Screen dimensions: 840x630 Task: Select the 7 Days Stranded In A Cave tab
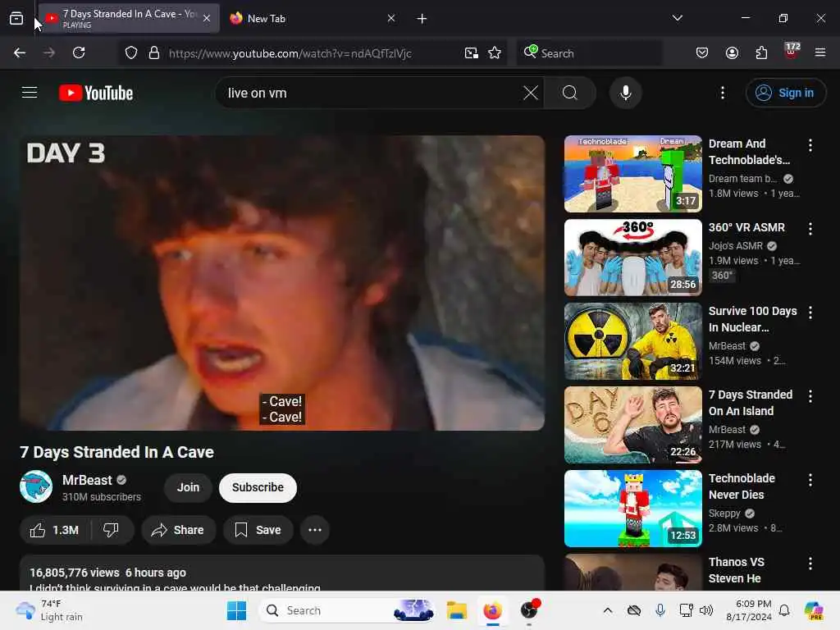tap(129, 18)
